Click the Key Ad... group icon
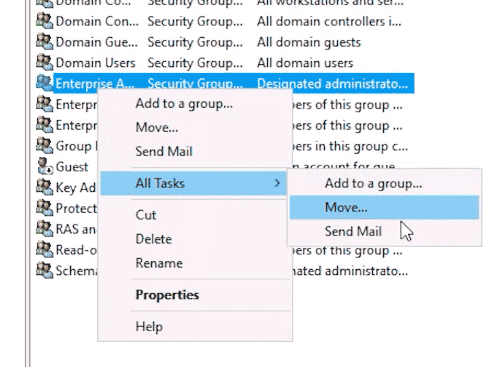The height and width of the screenshot is (367, 503). coord(44,187)
